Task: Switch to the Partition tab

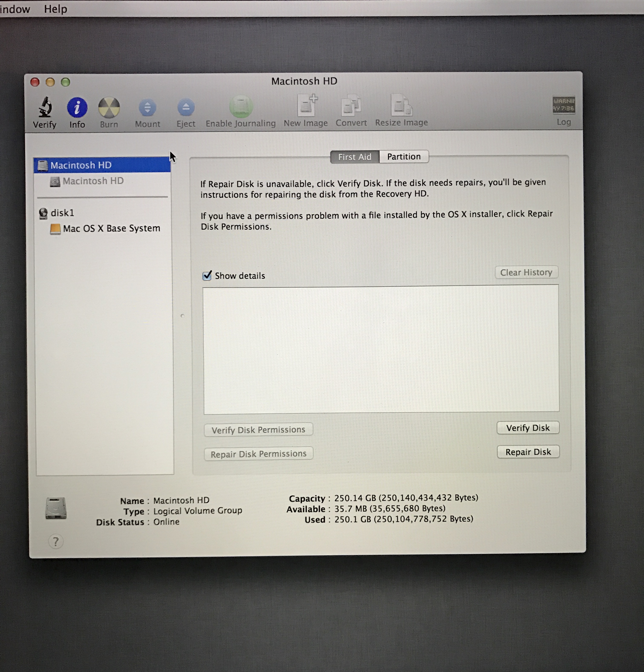Action: 404,157
